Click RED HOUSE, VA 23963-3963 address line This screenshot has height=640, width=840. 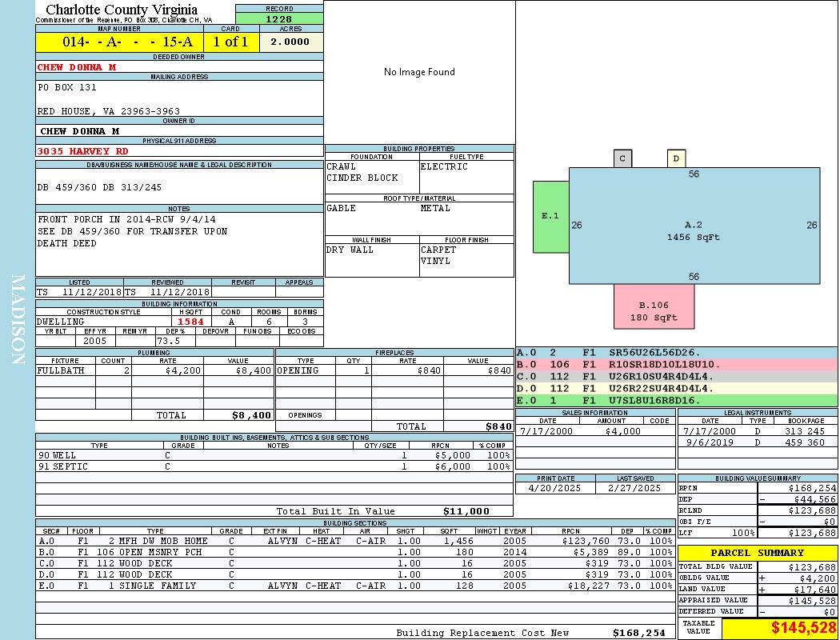point(108,111)
